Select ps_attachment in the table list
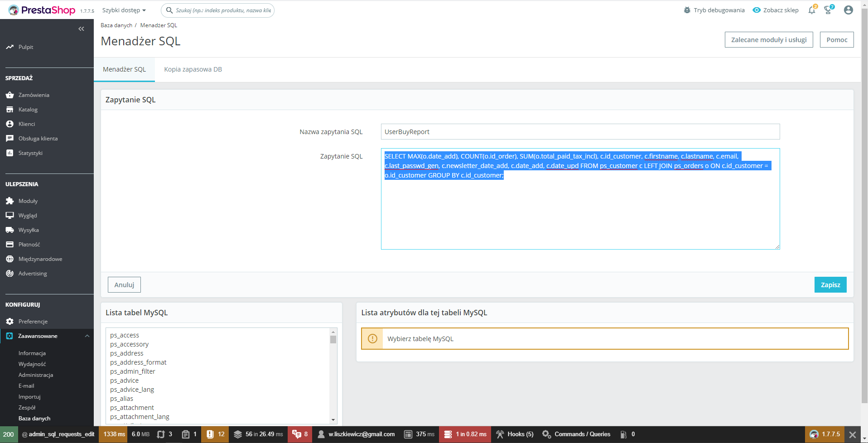 coord(132,408)
